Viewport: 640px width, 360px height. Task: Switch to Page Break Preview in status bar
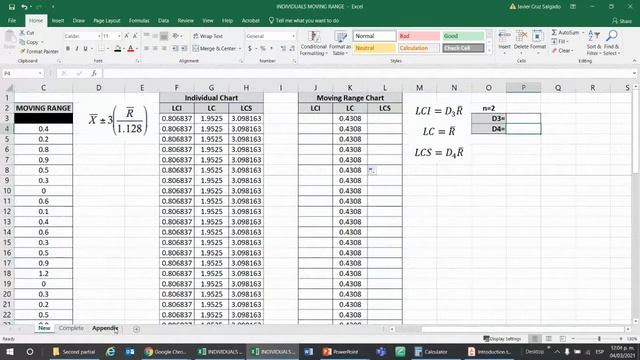click(563, 339)
